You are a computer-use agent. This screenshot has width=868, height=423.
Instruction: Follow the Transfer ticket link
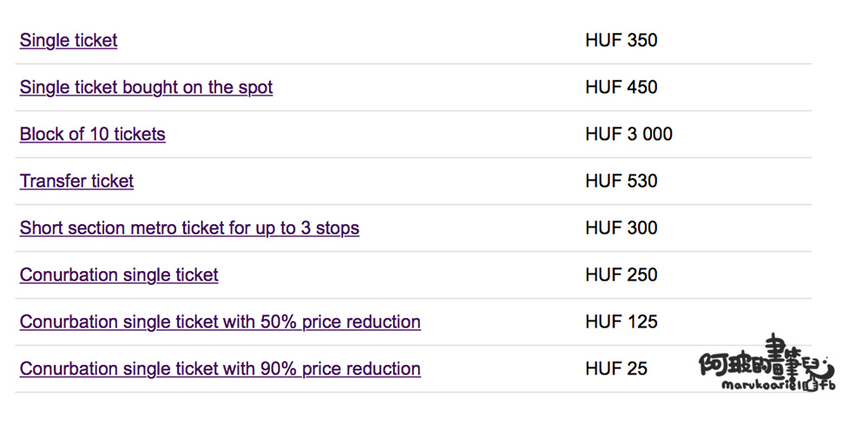coord(77,181)
